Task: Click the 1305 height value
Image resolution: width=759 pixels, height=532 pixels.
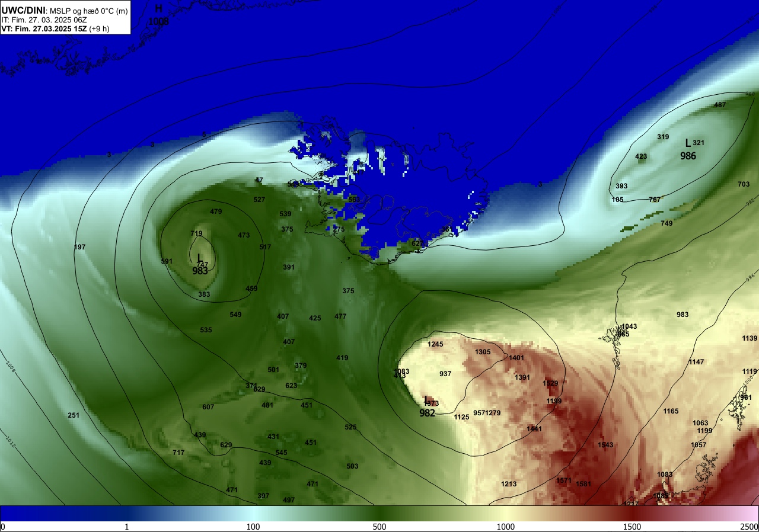Action: tap(483, 352)
